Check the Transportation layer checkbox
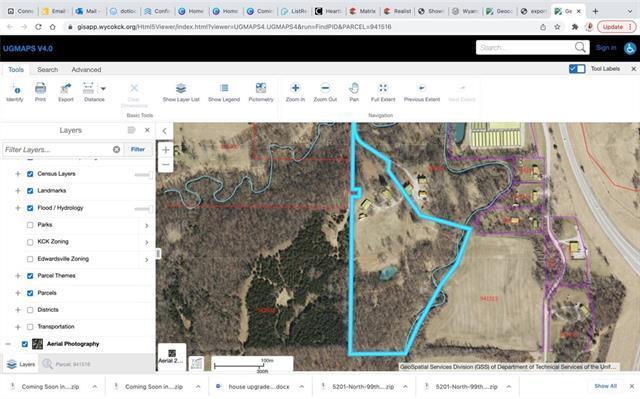The width and height of the screenshot is (640, 399). point(30,327)
